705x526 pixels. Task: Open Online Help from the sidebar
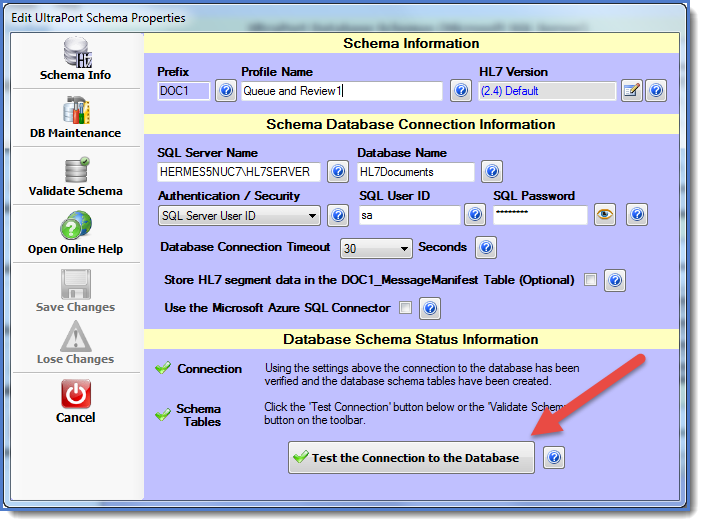pyautogui.click(x=75, y=234)
